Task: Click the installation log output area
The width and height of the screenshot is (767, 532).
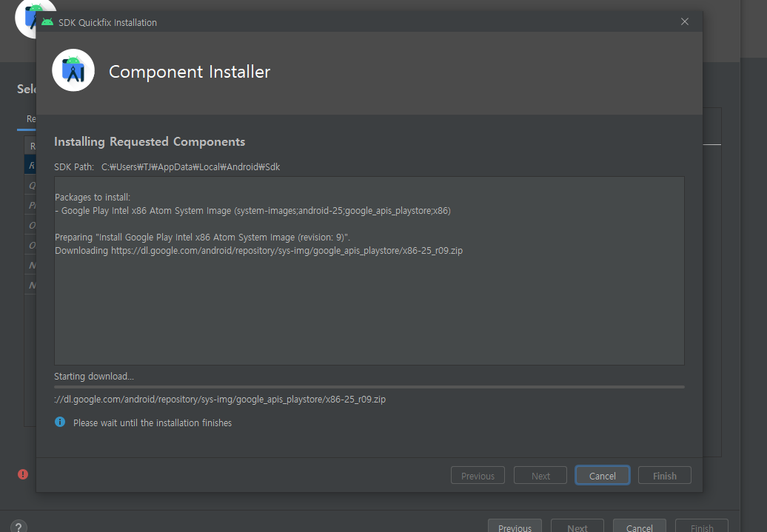Action: point(369,270)
